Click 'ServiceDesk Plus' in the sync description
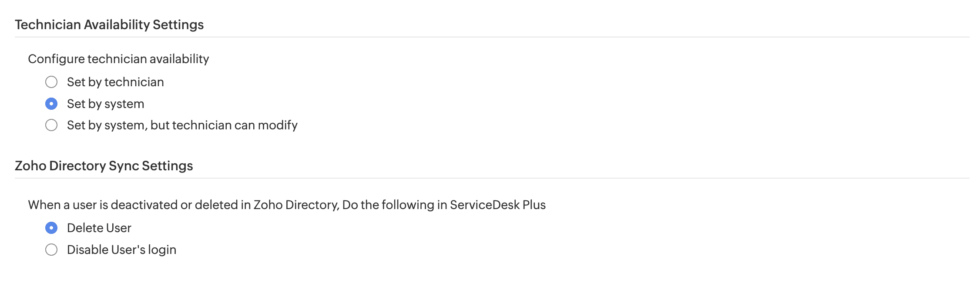 click(498, 205)
